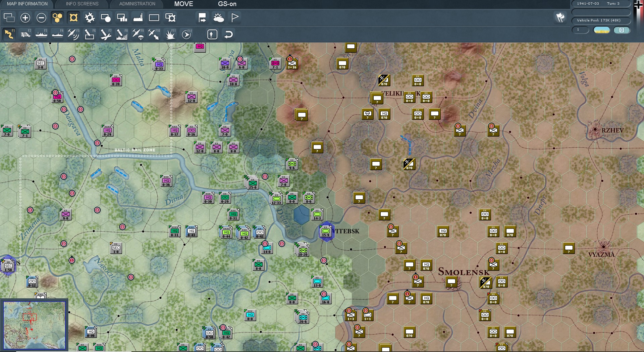
Task: Zoom out the map with minus icon
Action: click(x=41, y=17)
